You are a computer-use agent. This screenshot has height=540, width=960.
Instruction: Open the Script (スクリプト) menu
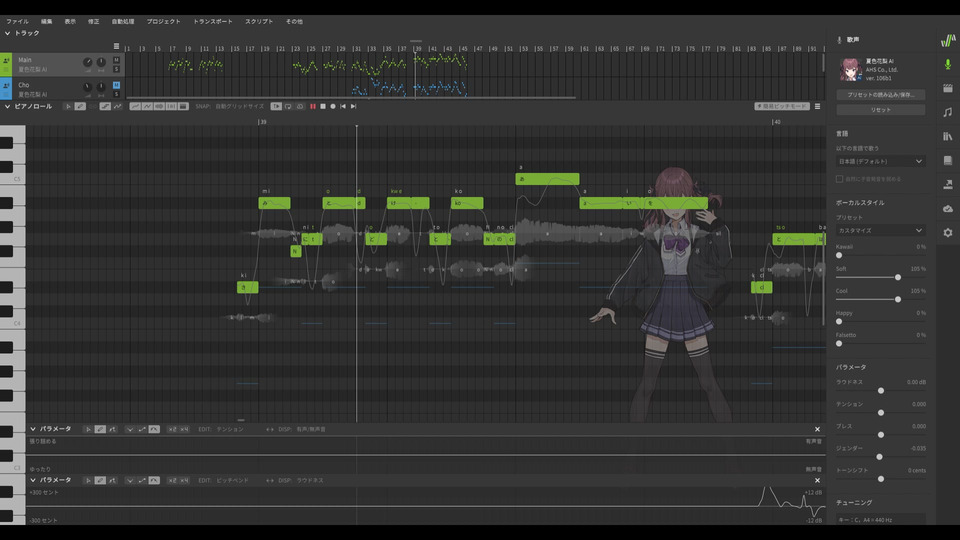click(259, 21)
